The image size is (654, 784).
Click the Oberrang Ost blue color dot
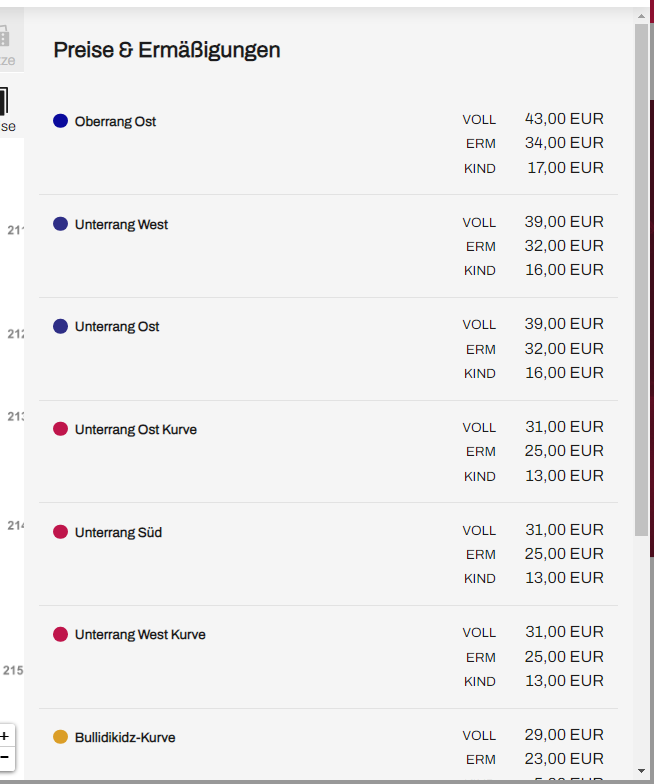[60, 121]
